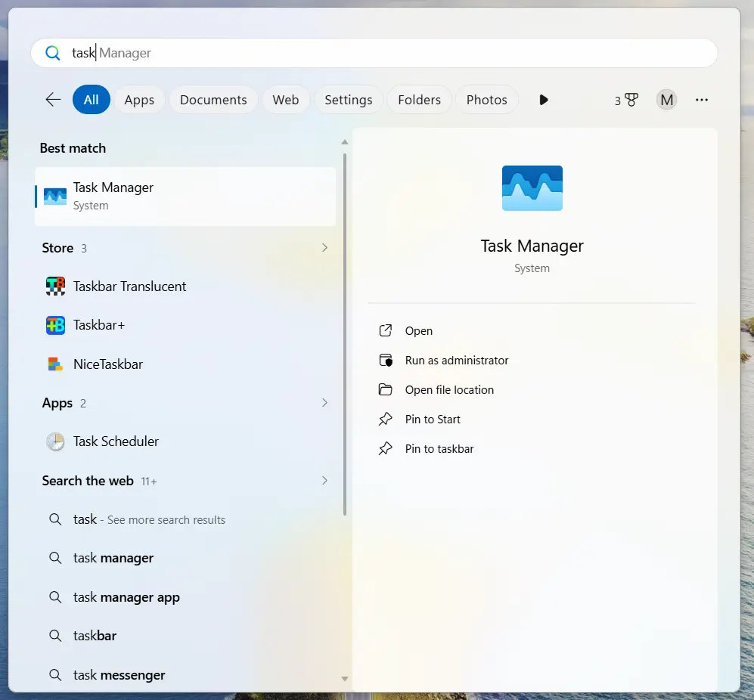
Task: Click the Run as administrator shield icon
Action: [385, 360]
